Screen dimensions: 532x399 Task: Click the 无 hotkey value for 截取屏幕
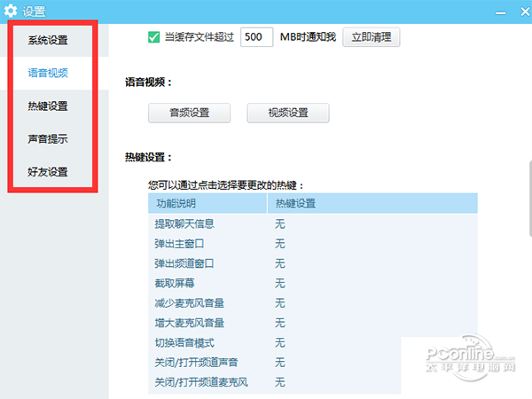280,284
